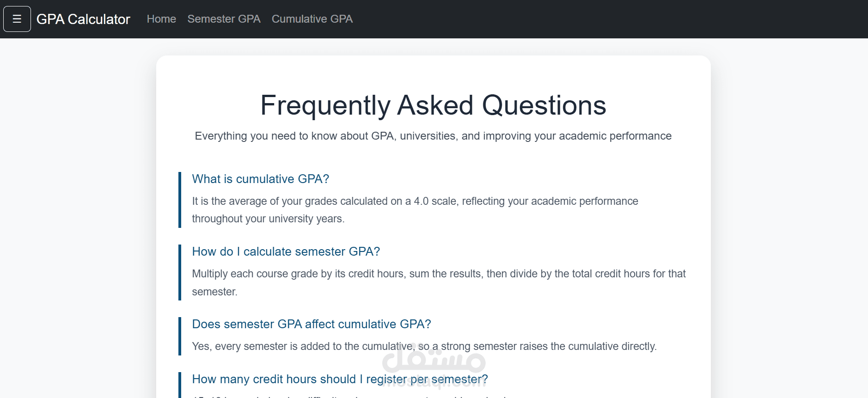
Task: Click blue accent bar beside cumulative GPA question
Action: point(180,200)
